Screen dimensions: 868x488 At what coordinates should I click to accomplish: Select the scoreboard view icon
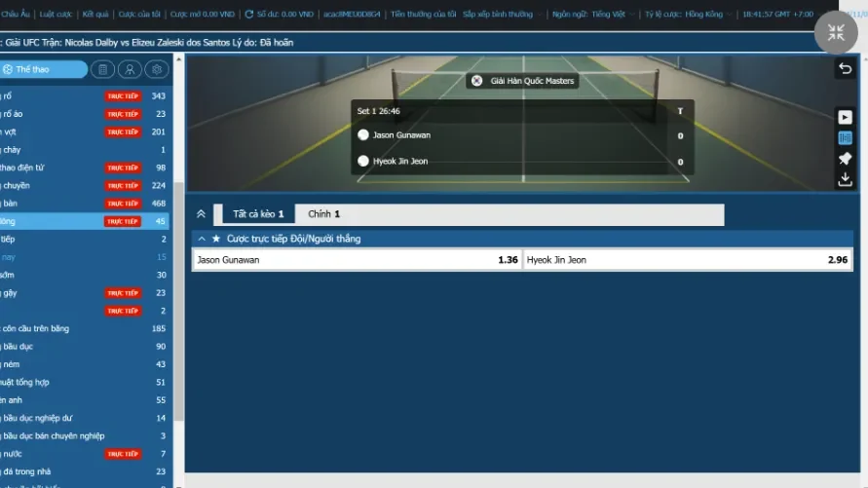coord(845,137)
